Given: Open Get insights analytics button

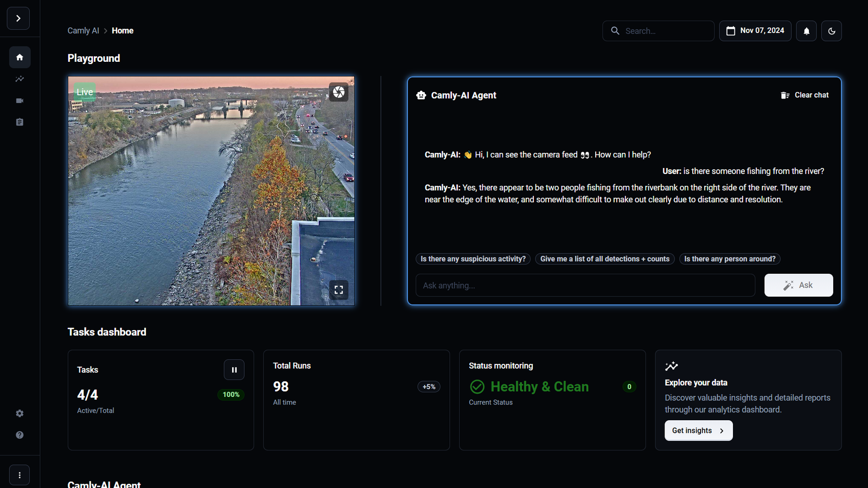Looking at the screenshot, I should pos(699,431).
